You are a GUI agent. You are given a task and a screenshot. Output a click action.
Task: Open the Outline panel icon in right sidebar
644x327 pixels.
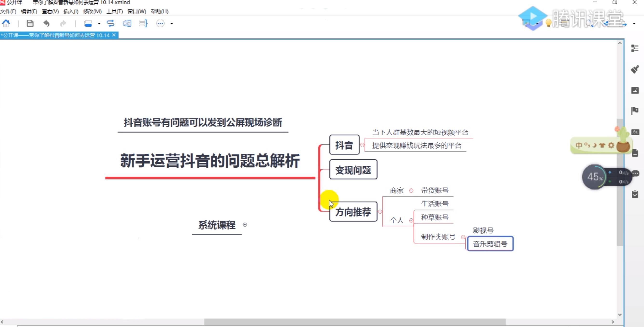(x=635, y=48)
